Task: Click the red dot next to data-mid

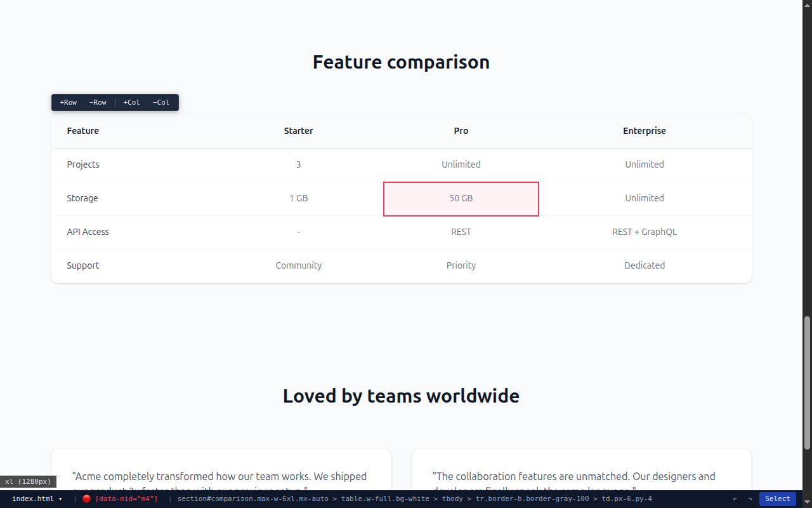Action: 86,499
